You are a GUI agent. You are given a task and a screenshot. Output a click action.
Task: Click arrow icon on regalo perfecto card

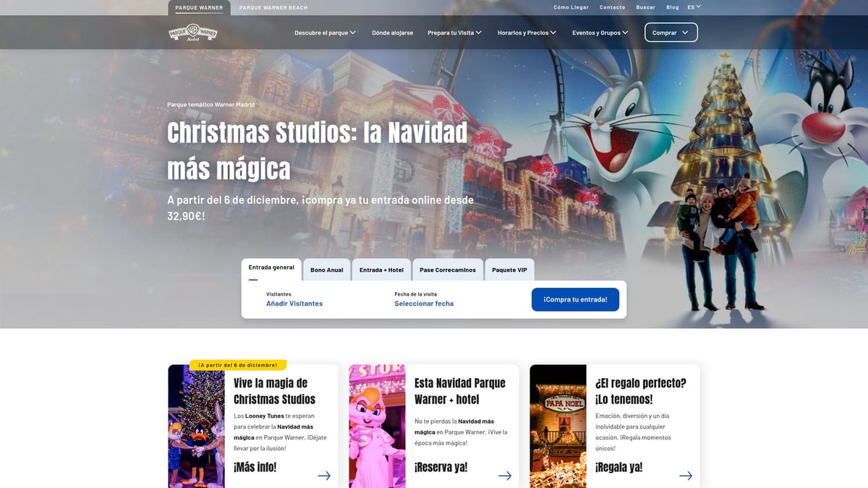point(686,475)
